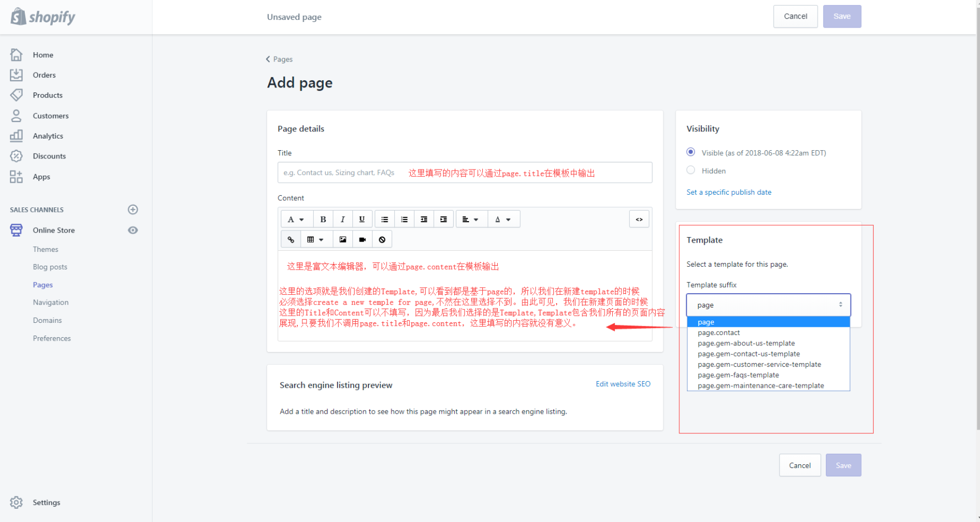Choose page.gem-about-us-template
Image resolution: width=980 pixels, height=522 pixels.
click(768, 343)
